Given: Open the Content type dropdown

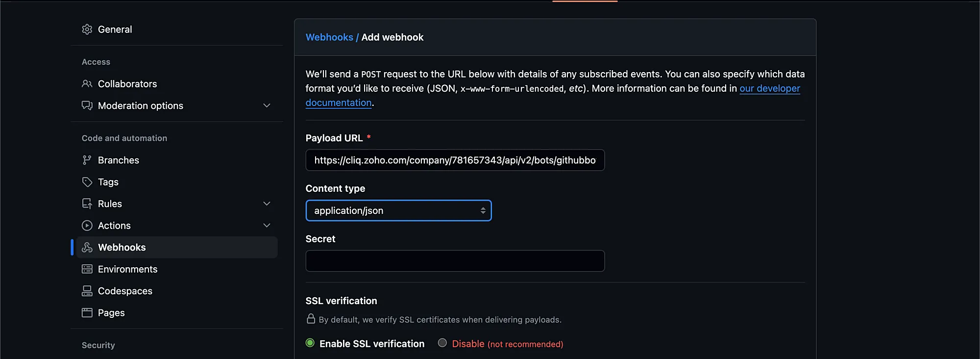Looking at the screenshot, I should (x=398, y=210).
